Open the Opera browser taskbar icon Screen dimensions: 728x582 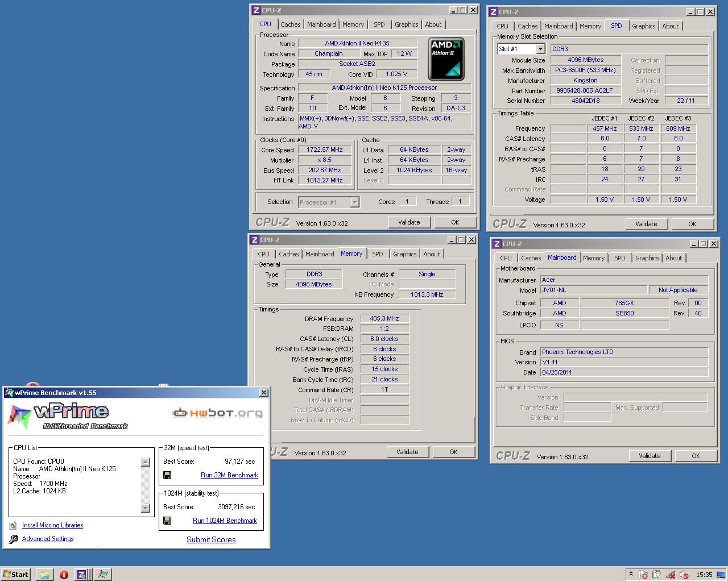[64, 575]
